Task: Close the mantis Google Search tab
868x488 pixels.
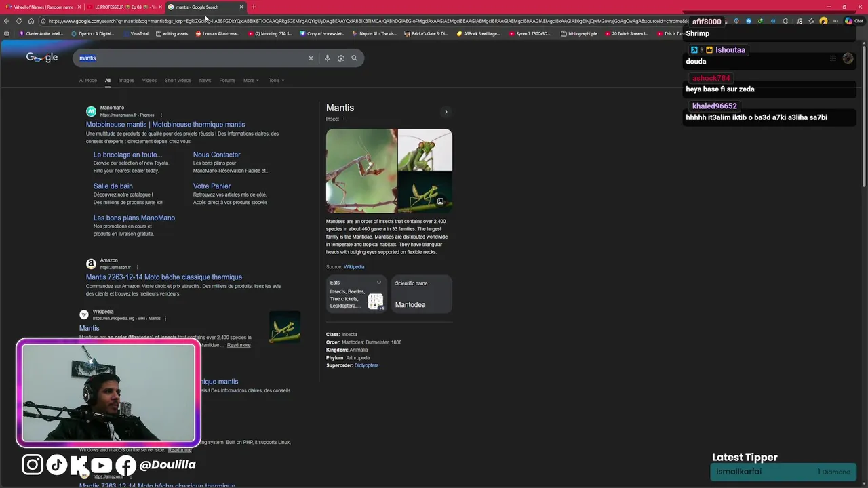Action: pos(241,7)
